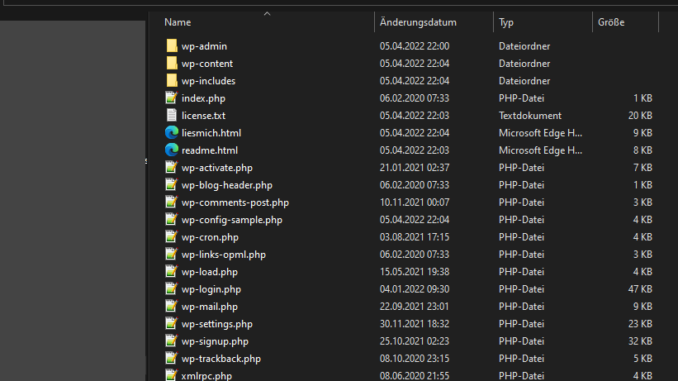Click the wp-mail.php date 22.09.2021 23:01
The height and width of the screenshot is (381, 678).
tap(414, 307)
